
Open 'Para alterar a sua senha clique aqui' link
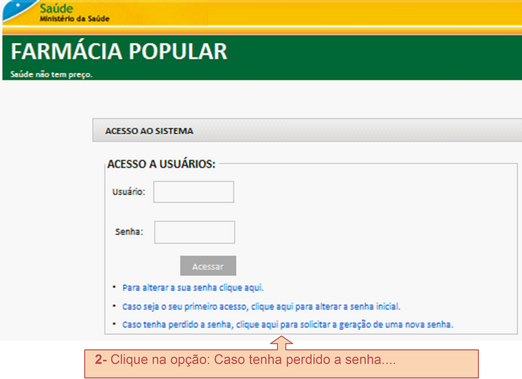[193, 288]
